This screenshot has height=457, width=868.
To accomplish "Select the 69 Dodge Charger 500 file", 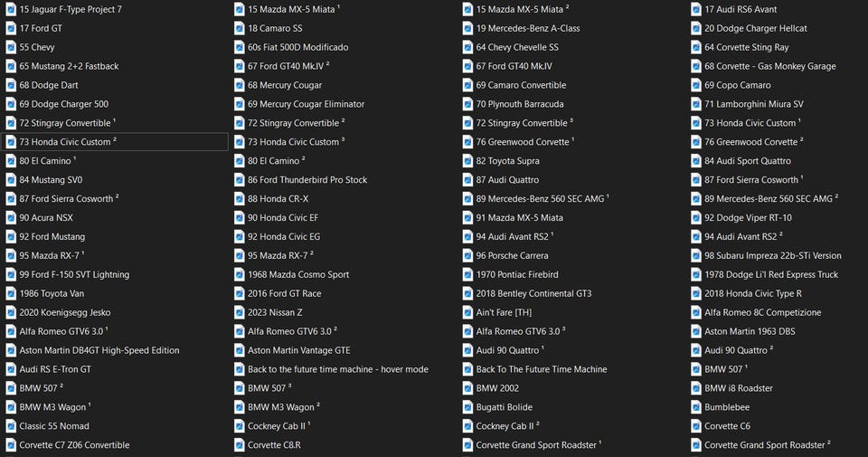I will [x=63, y=104].
